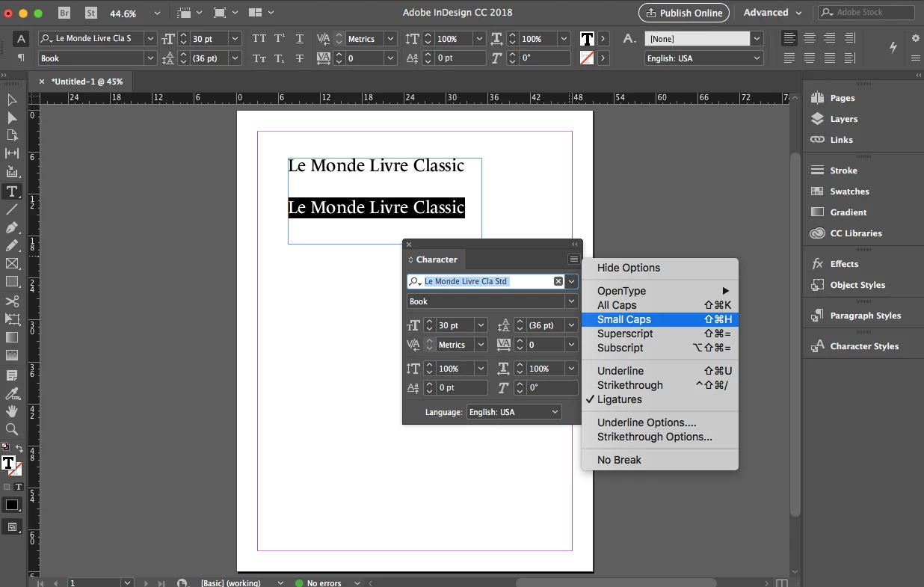Viewport: 924px width, 587px height.
Task: Open character style [None] dropdown
Action: tap(757, 39)
